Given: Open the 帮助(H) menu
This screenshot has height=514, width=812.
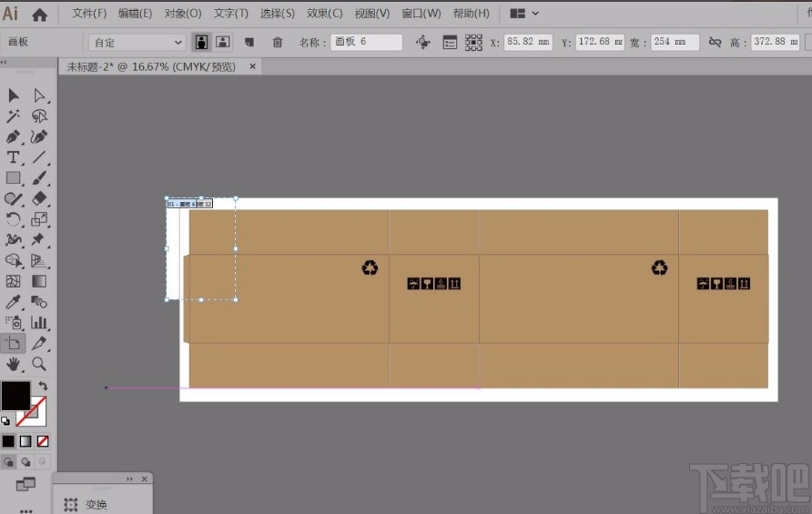Looking at the screenshot, I should click(x=471, y=14).
